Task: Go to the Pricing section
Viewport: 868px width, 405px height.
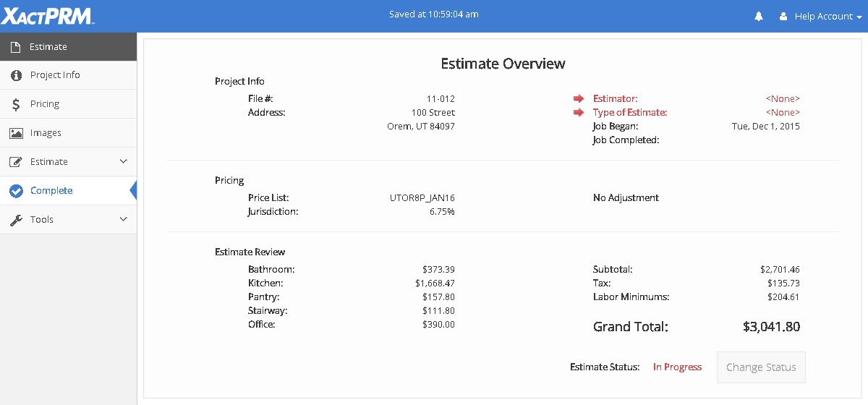Action: (x=45, y=104)
